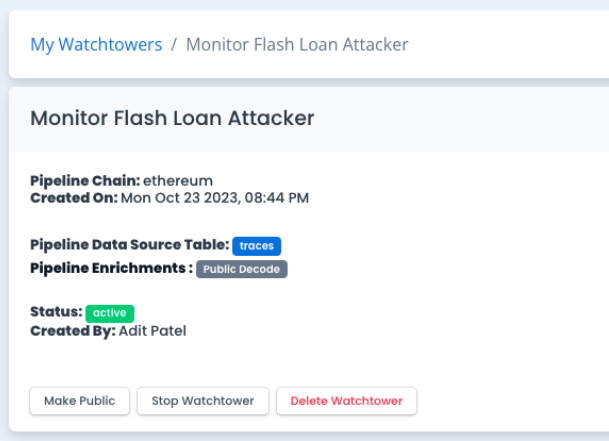Viewport: 609px width, 441px height.
Task: Select the ethereum chain value
Action: click(x=178, y=181)
